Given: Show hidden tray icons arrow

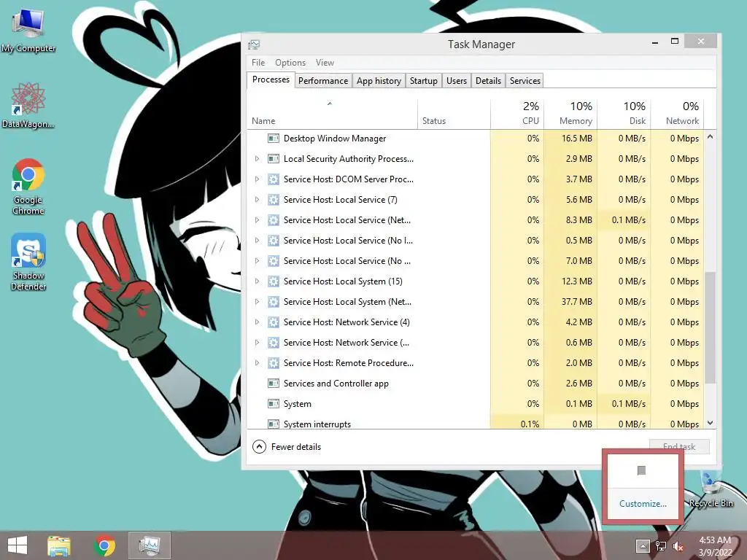Looking at the screenshot, I should click(642, 545).
